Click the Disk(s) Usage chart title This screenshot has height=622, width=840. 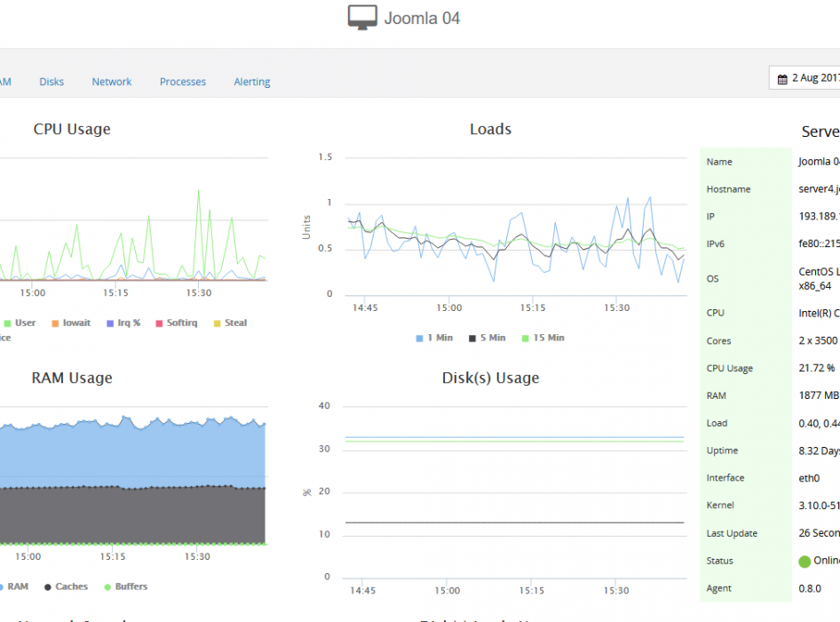tap(491, 378)
